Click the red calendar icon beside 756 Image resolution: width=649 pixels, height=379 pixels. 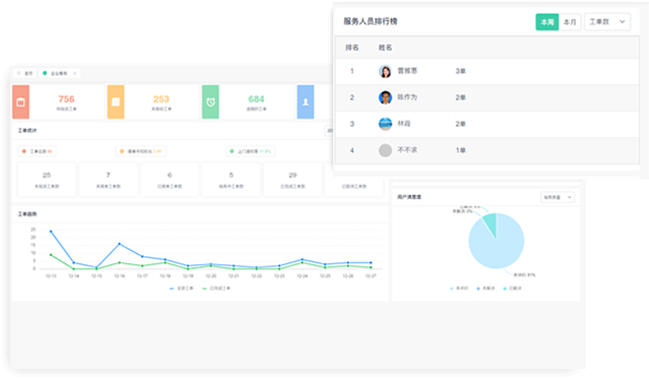21,102
